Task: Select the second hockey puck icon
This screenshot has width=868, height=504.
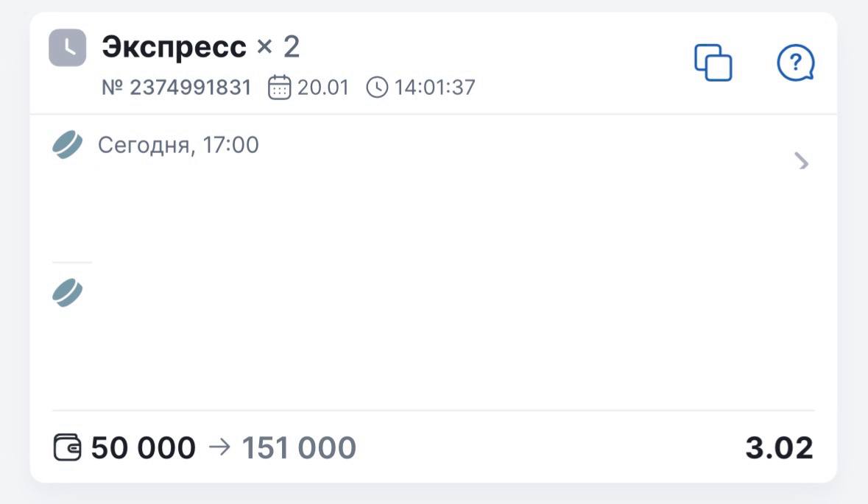Action: pyautogui.click(x=67, y=293)
